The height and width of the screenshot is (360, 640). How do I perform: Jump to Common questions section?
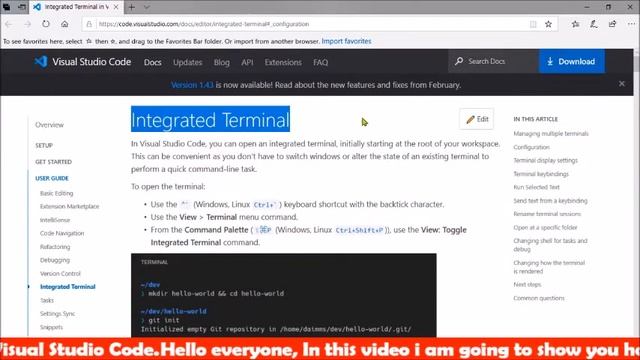click(x=539, y=298)
